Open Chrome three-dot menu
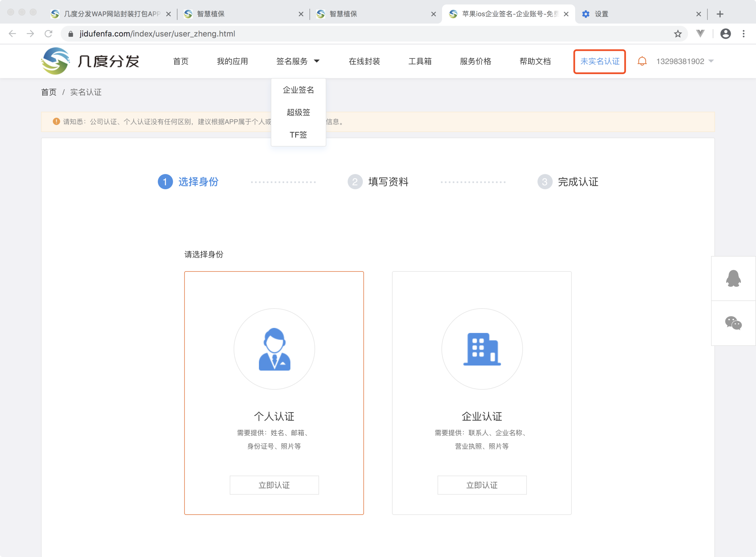Image resolution: width=756 pixels, height=557 pixels. point(743,34)
